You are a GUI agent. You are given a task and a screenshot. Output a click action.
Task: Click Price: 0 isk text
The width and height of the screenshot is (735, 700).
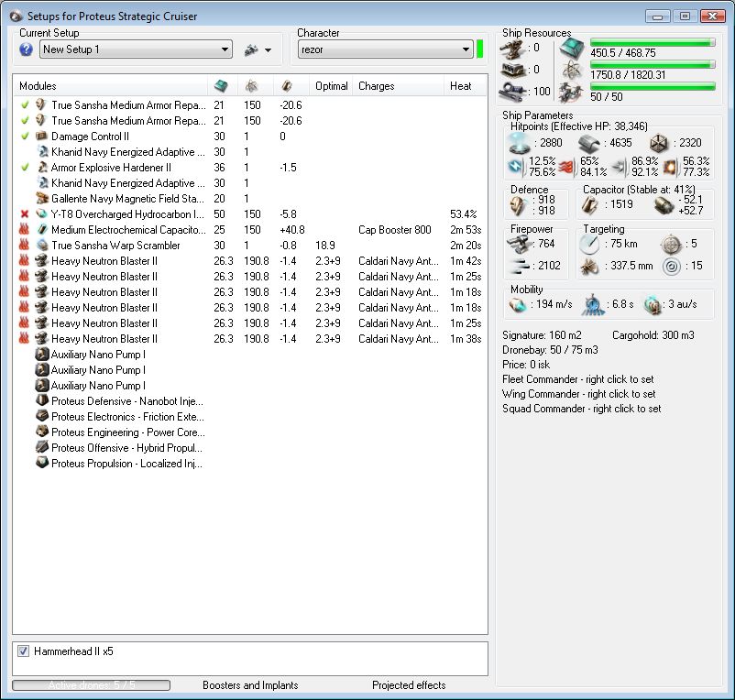pos(526,365)
